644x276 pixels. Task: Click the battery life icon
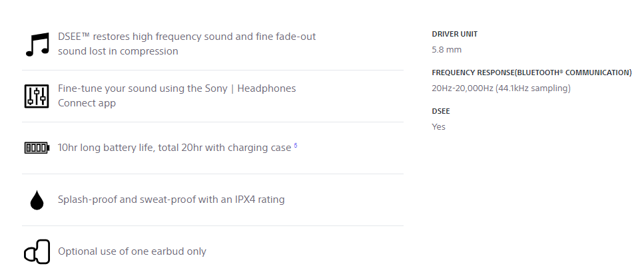[37, 148]
